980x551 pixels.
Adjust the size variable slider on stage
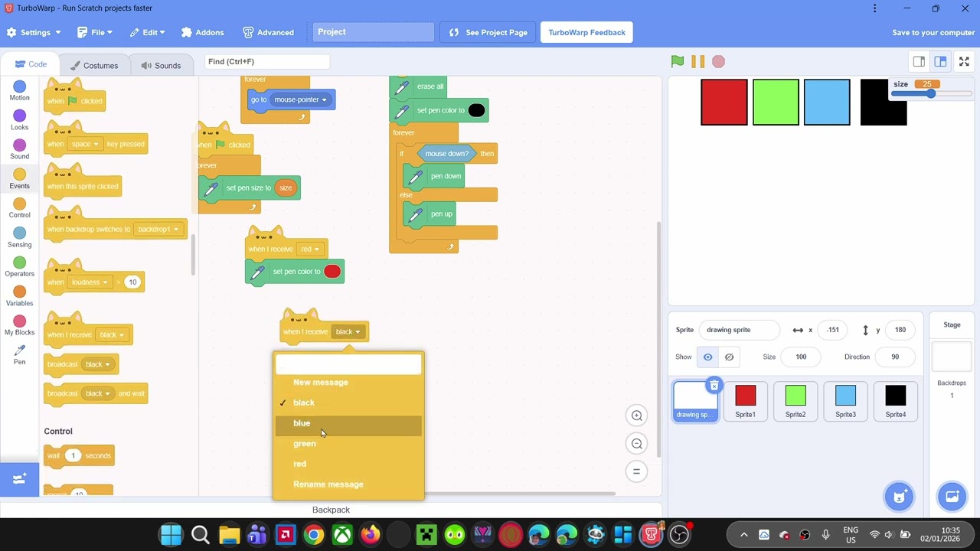[931, 93]
